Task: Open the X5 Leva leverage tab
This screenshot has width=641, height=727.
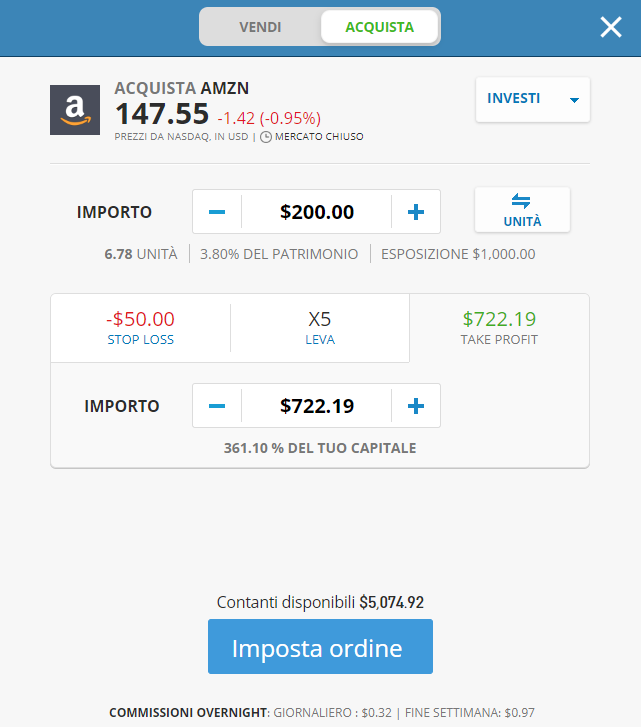Action: click(x=320, y=328)
